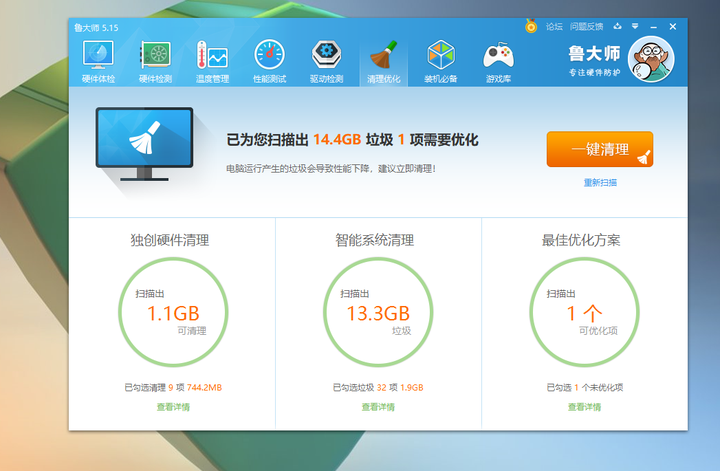Click the 最佳优化方案 heading
This screenshot has height=471, width=720.
(581, 240)
